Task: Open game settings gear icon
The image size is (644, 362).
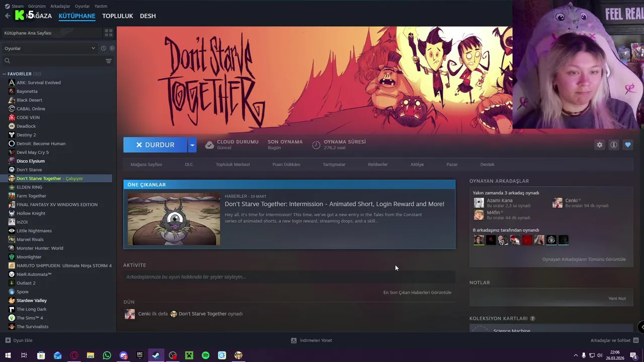Action: pyautogui.click(x=600, y=145)
